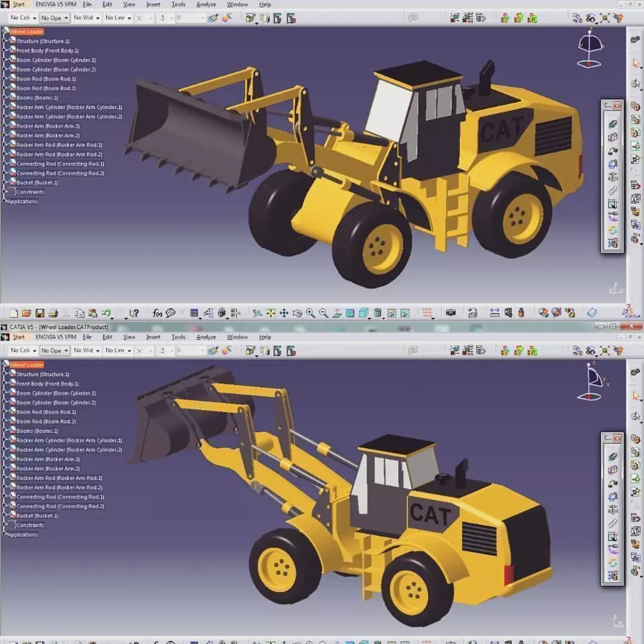The width and height of the screenshot is (644, 644).
Task: Click Open folder icon in upper window toolbar
Action: (x=26, y=314)
